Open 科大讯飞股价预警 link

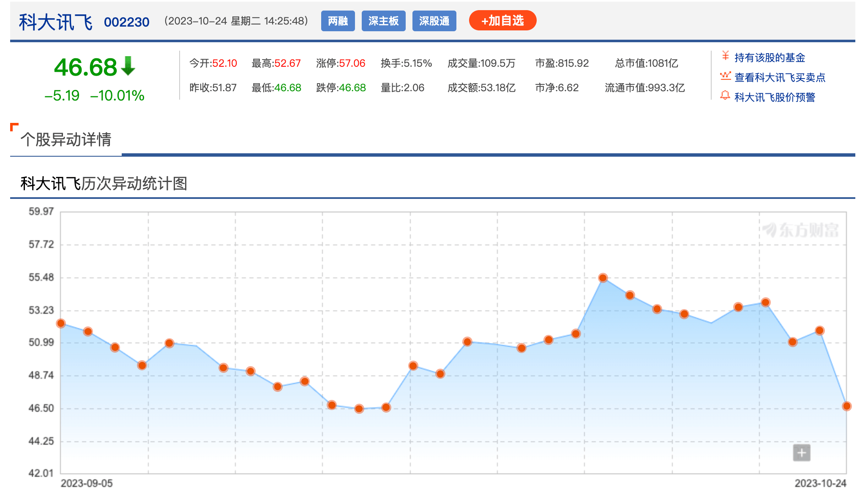[x=775, y=97]
